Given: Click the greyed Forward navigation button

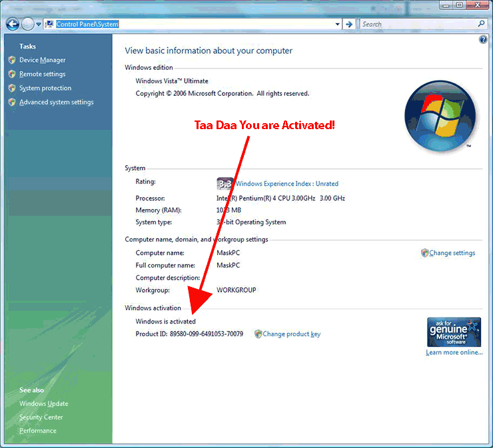Looking at the screenshot, I should pos(28,24).
